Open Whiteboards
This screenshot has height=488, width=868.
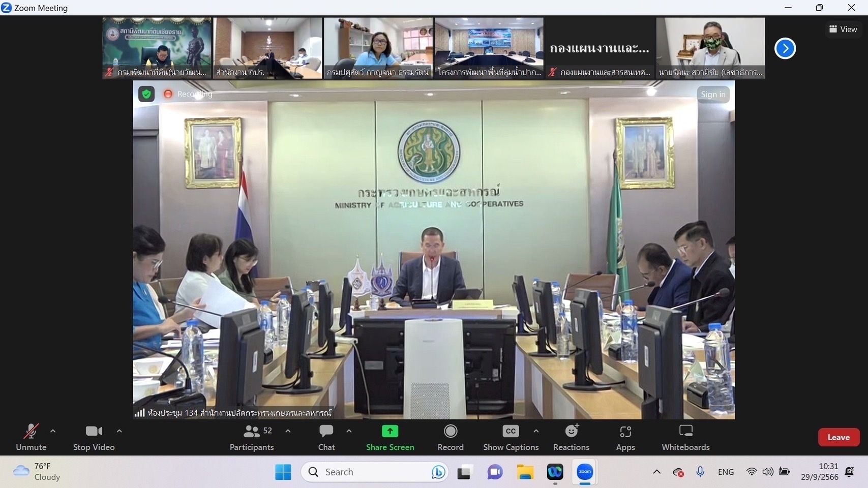685,437
